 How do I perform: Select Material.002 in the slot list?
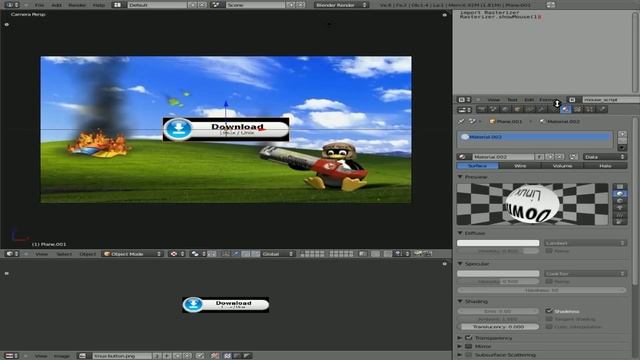(x=535, y=137)
